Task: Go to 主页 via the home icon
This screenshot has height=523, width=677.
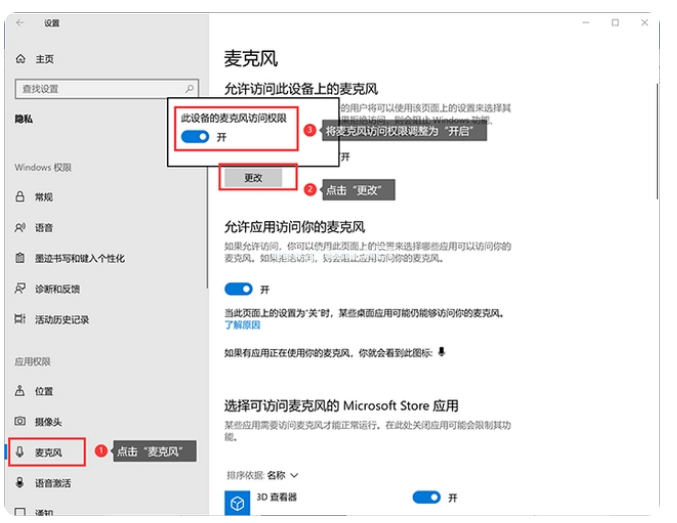Action: pyautogui.click(x=21, y=59)
